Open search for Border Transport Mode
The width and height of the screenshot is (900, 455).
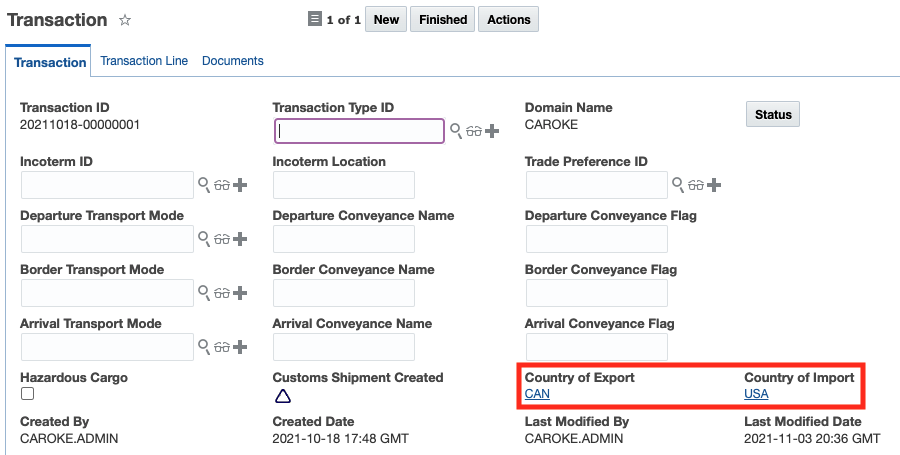coord(203,293)
